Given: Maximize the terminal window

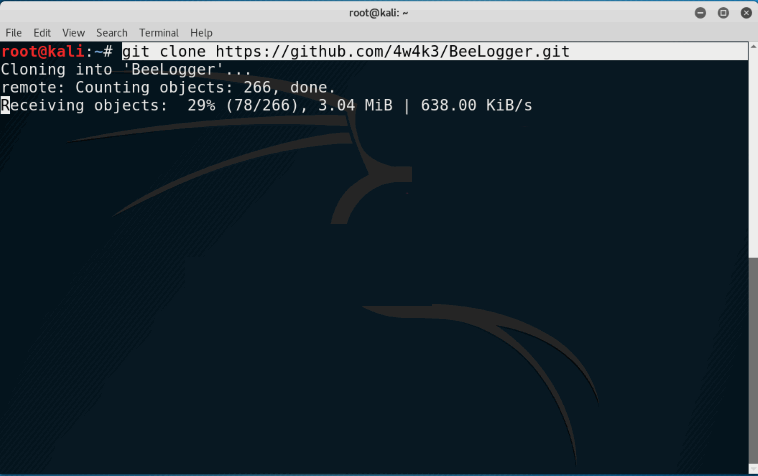Looking at the screenshot, I should [x=721, y=12].
